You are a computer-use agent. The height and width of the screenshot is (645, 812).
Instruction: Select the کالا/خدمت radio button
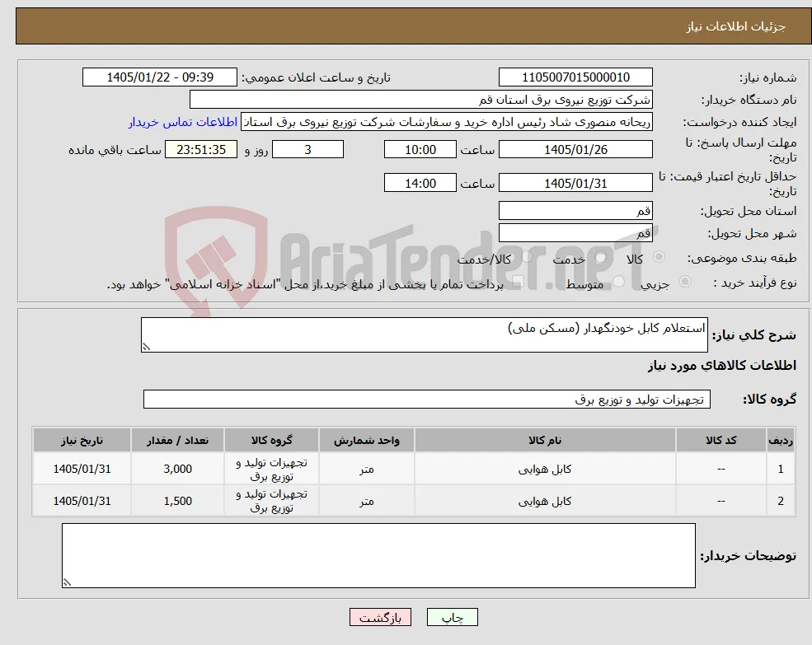[527, 257]
